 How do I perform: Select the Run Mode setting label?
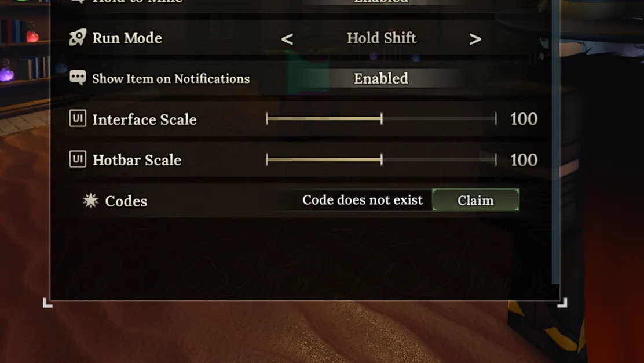(127, 38)
